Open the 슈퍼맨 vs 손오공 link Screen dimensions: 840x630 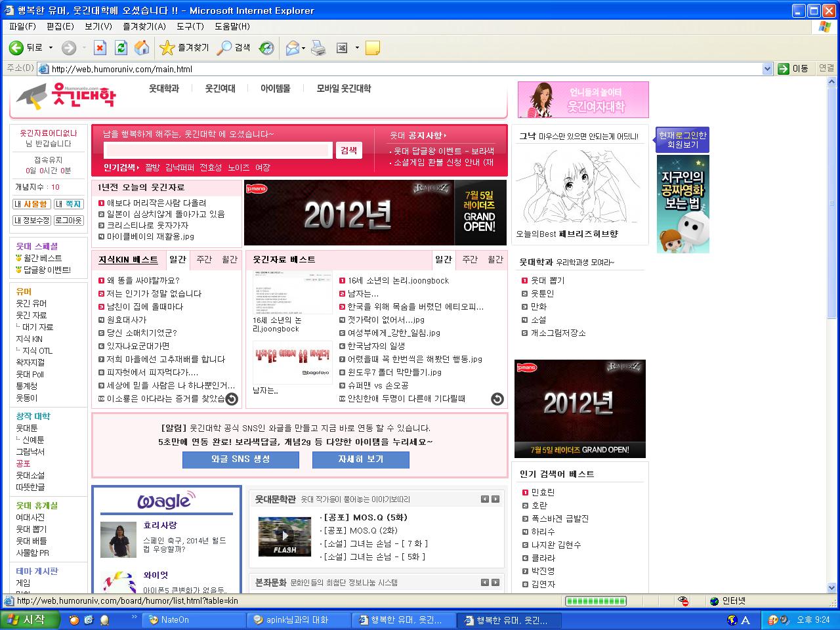(x=378, y=386)
